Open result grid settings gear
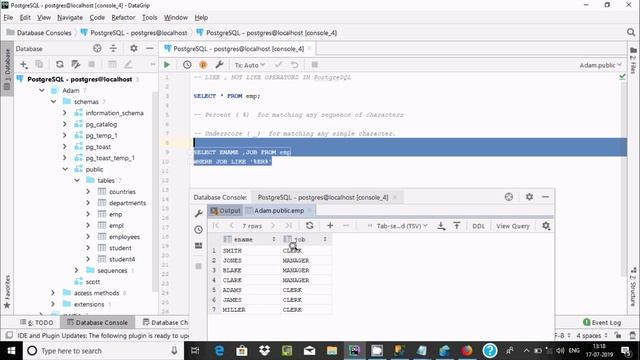This screenshot has height=360, width=640. [x=546, y=225]
